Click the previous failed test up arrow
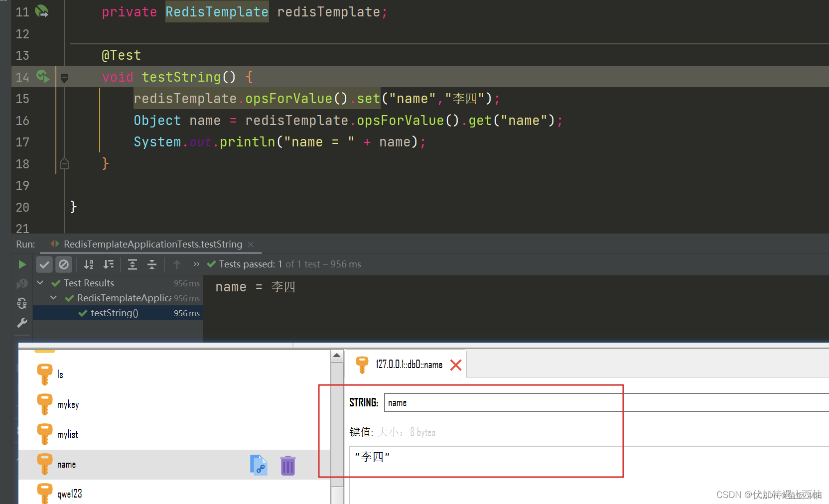 coord(177,264)
